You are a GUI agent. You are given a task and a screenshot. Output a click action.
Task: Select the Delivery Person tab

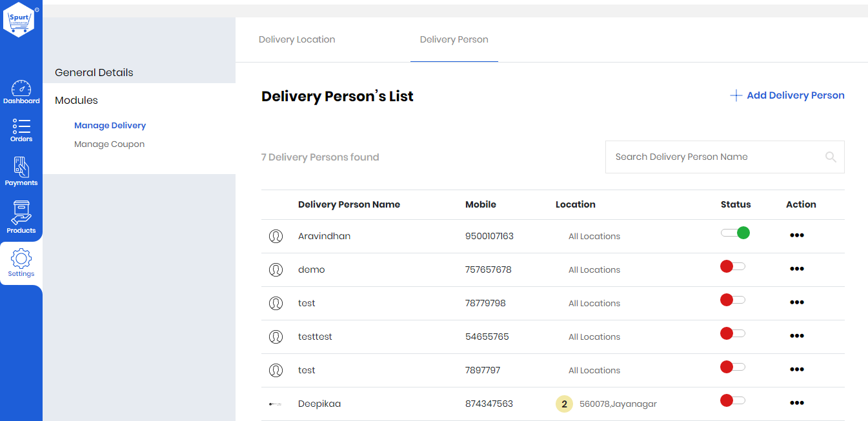click(x=454, y=39)
